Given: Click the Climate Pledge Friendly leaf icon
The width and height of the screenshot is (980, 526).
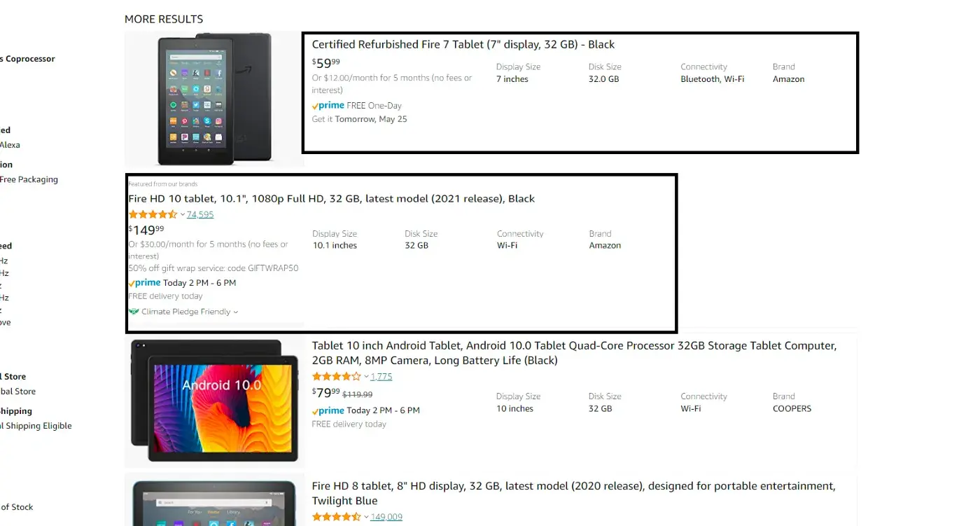Looking at the screenshot, I should [134, 312].
